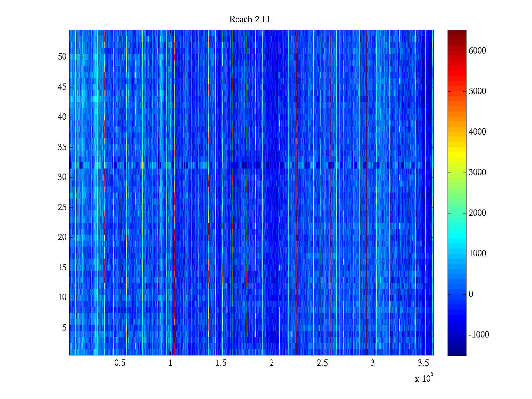Viewport: 532px width, 399px height.
Task: Click the dark blue bottom of the colorbar
Action: 457,352
